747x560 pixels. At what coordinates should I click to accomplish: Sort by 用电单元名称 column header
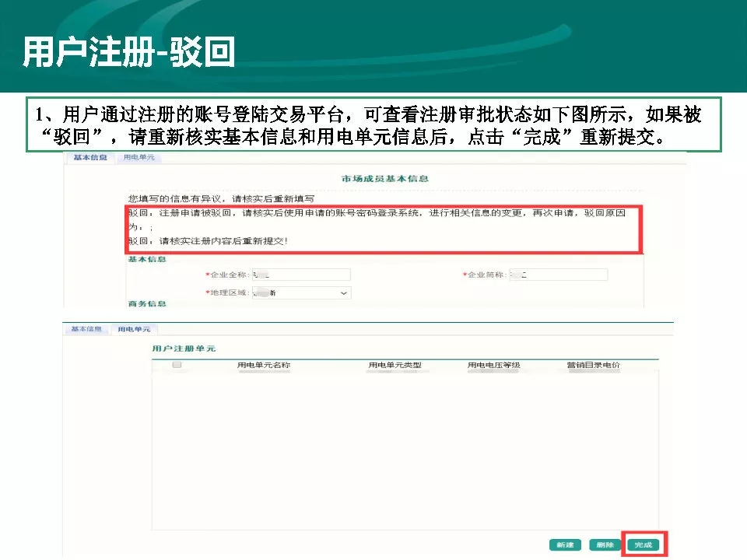[264, 365]
